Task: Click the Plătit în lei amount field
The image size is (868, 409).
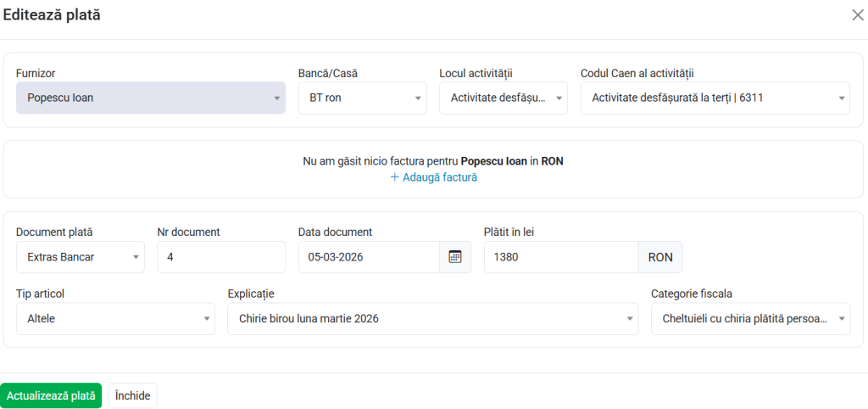Action: coord(560,257)
